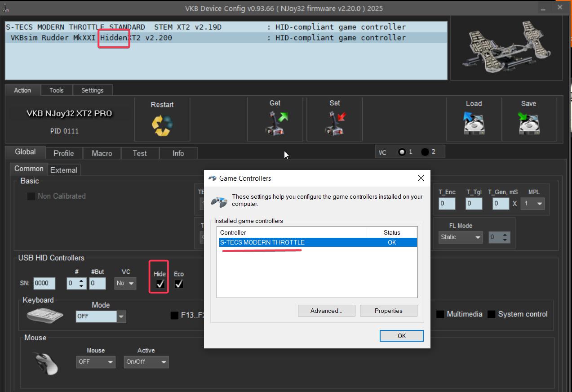The image size is (572, 392).
Task: Switch to the Settings tab
Action: (92, 90)
